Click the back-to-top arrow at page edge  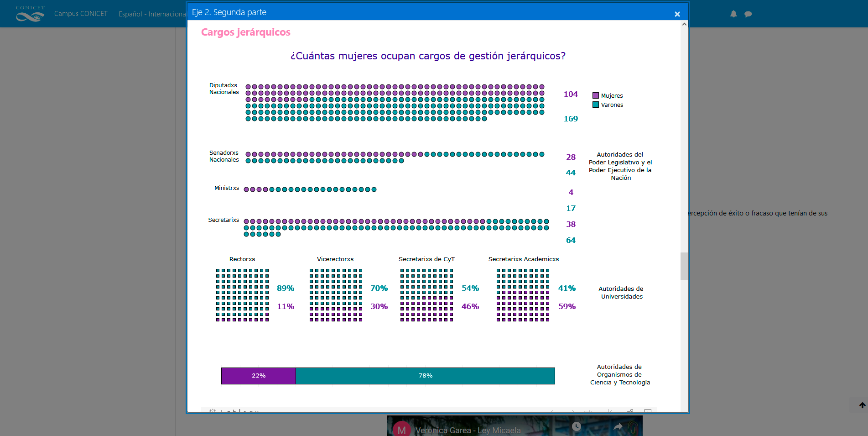tap(862, 405)
